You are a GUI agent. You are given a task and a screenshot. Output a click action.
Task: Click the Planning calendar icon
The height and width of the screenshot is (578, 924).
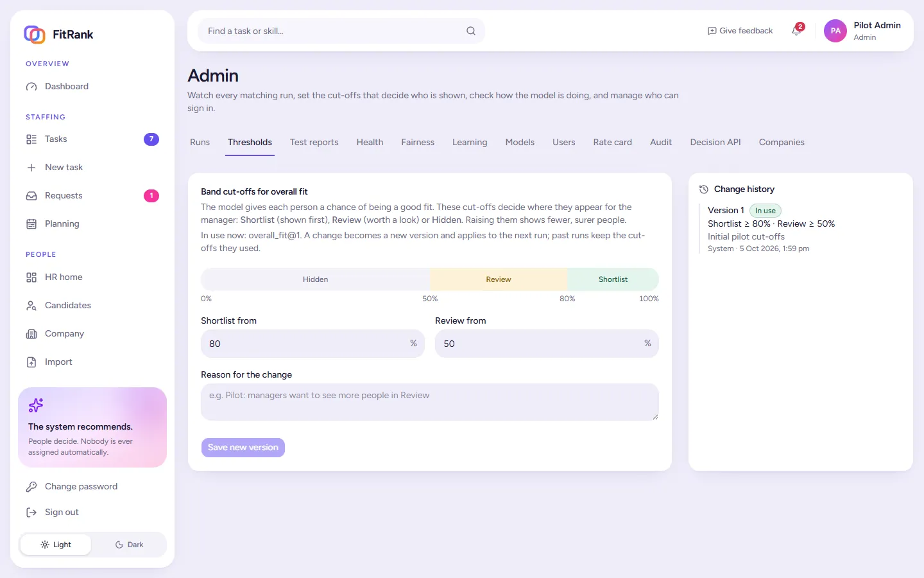coord(31,224)
